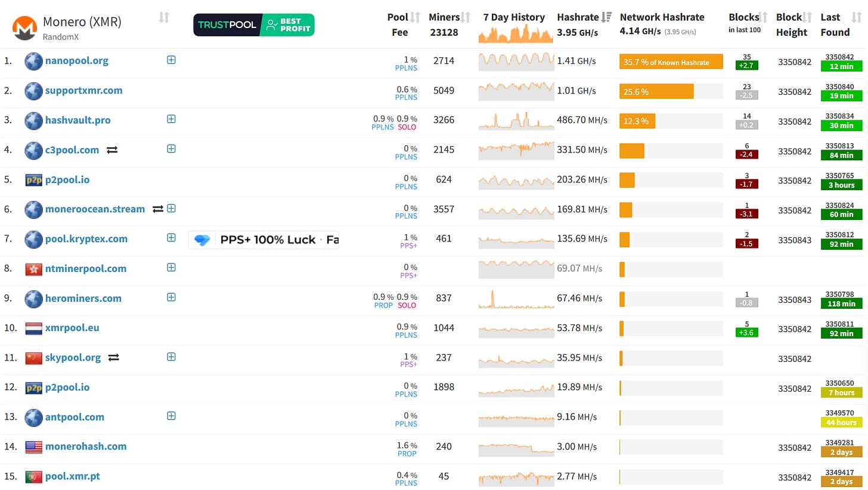Click the globe icon beside pool.kryptex.com

point(33,239)
